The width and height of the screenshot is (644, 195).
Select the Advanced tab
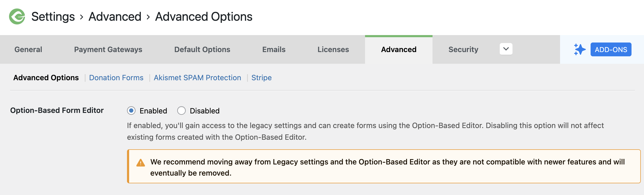(x=399, y=49)
